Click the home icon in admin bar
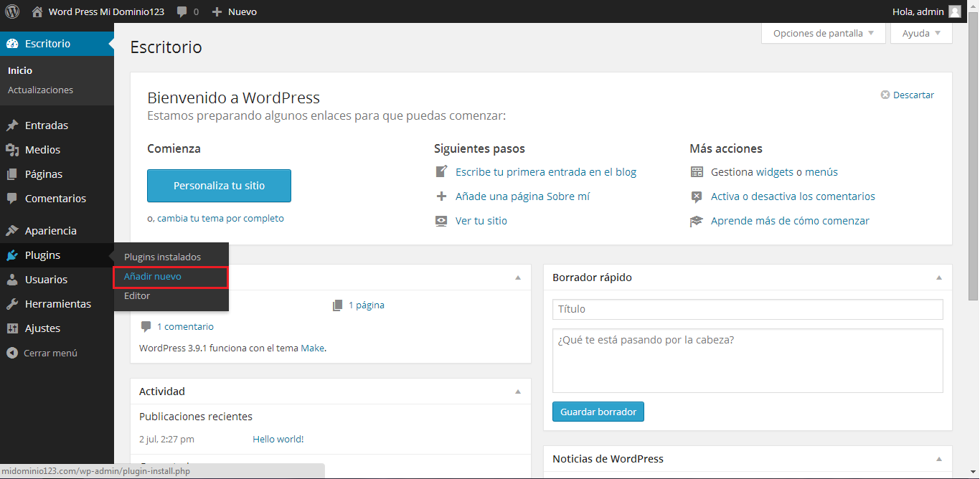 [x=37, y=11]
